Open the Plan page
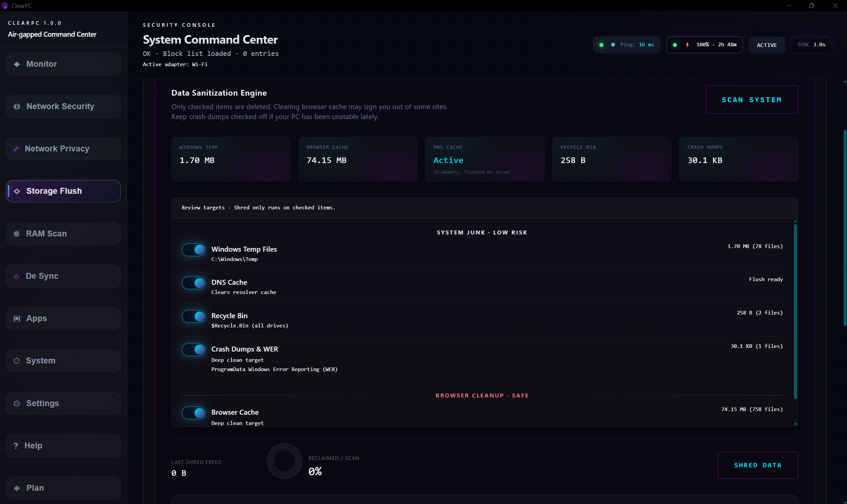 [63, 488]
